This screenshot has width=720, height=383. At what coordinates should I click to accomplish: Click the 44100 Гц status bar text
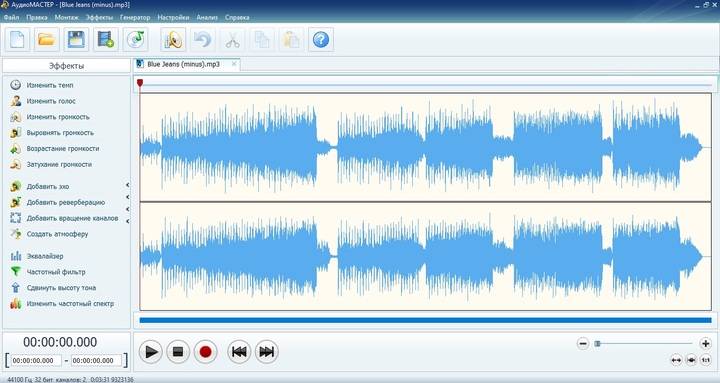pos(70,379)
